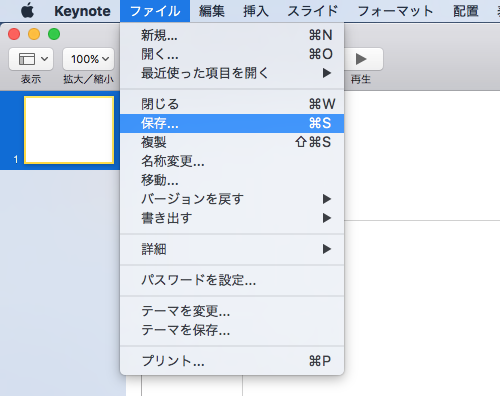Choose パスワードを設定... menu item
500x396 pixels.
(x=232, y=280)
